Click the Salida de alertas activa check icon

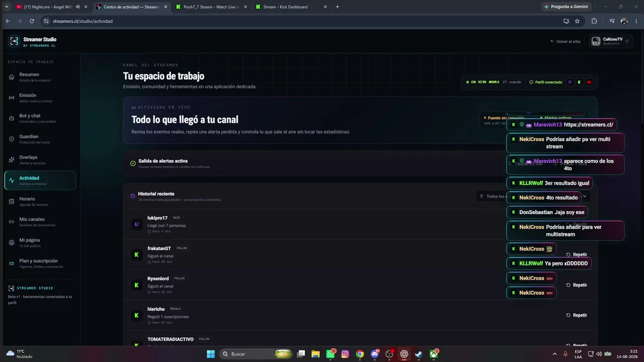[133, 163]
